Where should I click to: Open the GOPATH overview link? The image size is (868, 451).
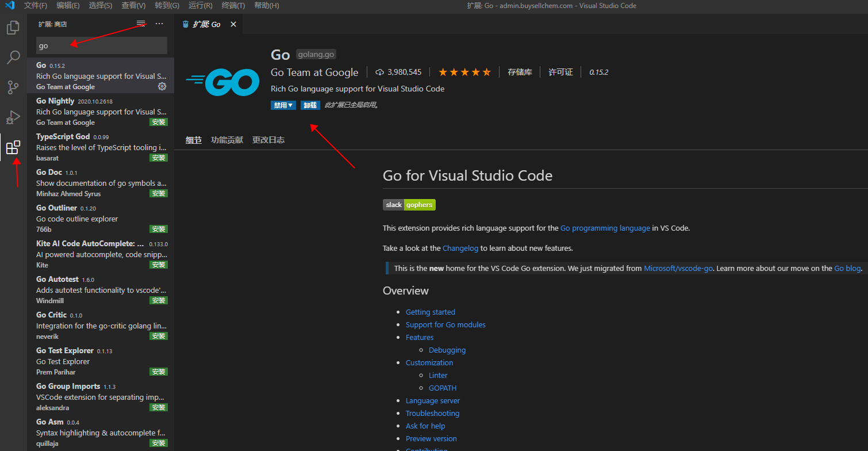(443, 388)
